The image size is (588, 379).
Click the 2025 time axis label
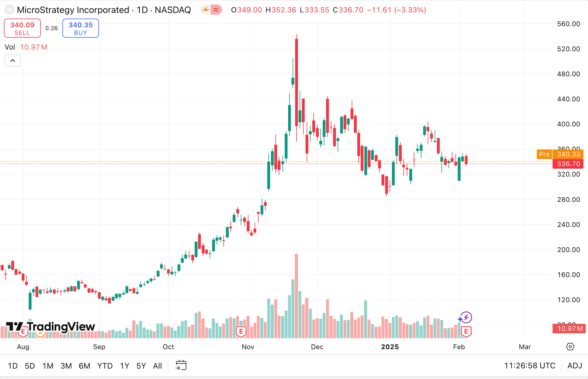click(x=390, y=347)
